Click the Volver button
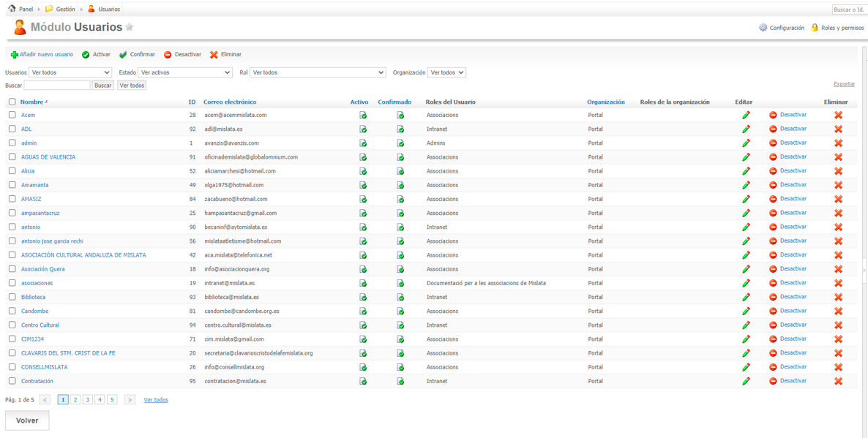This screenshot has height=438, width=868. [x=27, y=420]
